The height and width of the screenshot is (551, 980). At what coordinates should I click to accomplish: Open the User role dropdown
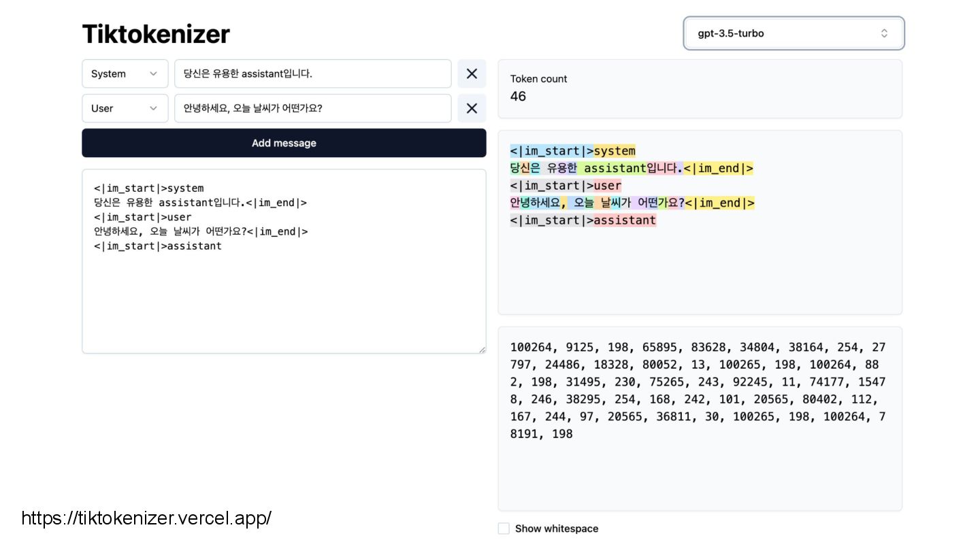[125, 108]
